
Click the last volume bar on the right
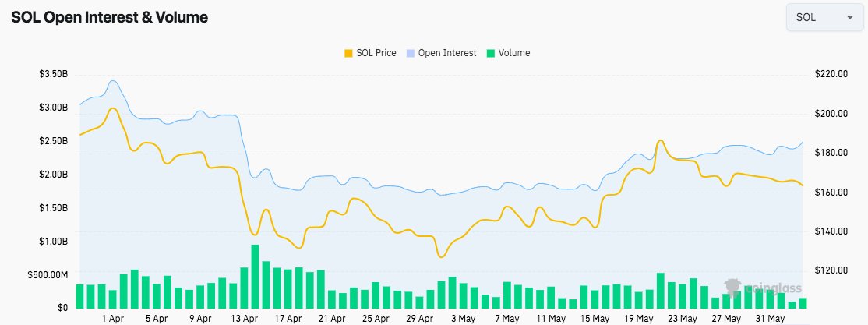803,303
